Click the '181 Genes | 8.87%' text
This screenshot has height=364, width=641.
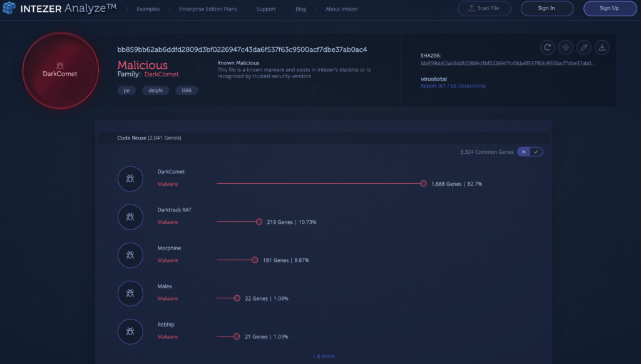click(x=285, y=260)
